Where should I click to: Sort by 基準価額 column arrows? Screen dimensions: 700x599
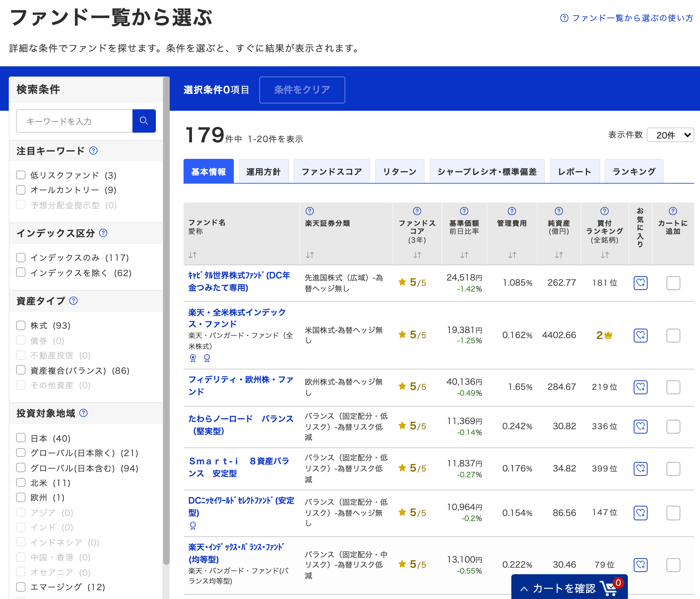click(464, 255)
